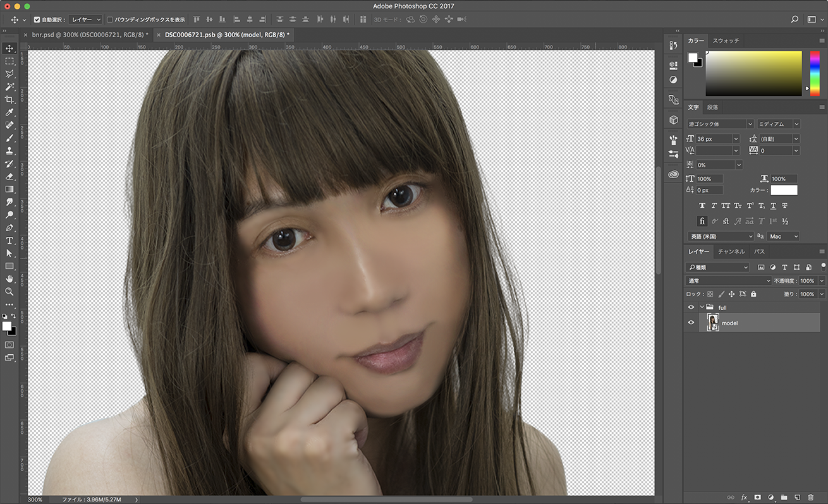Hide the model layer with eye icon
This screenshot has width=828, height=504.
(691, 323)
